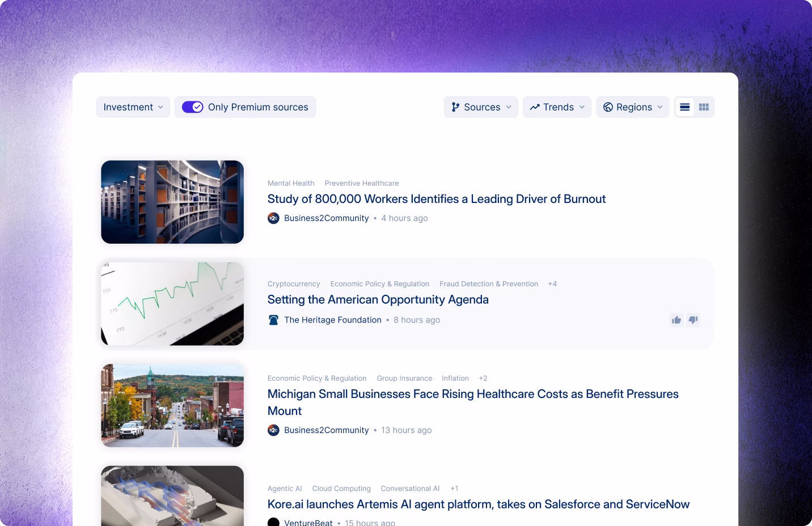Screen dimensions: 812x526
Task: Toggle the Only Premium sources switch
Action: tap(193, 107)
